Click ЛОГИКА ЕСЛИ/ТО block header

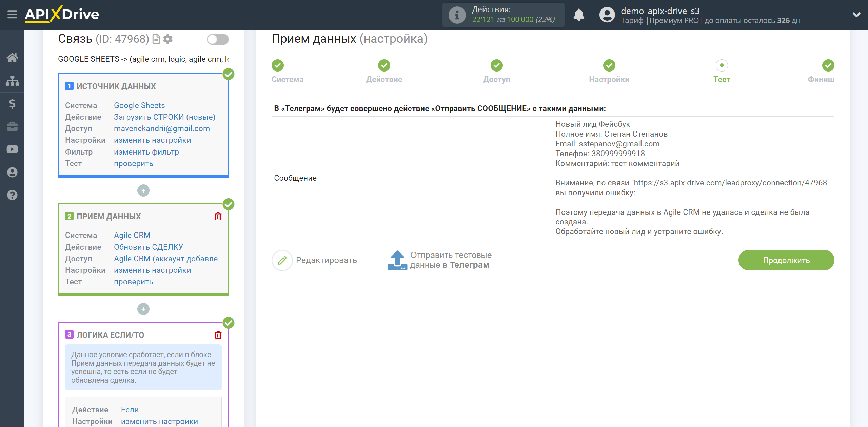coord(110,335)
